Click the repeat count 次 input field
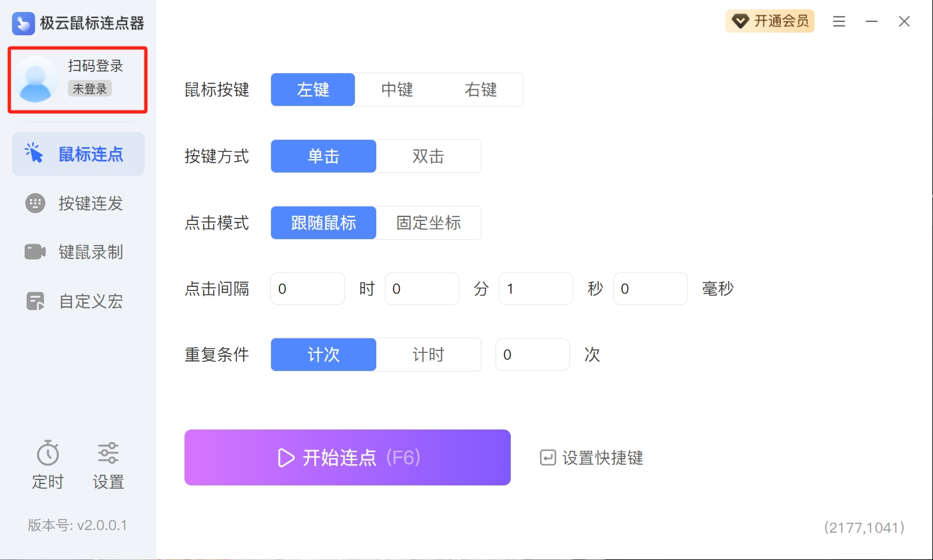The image size is (933, 560). [x=532, y=355]
